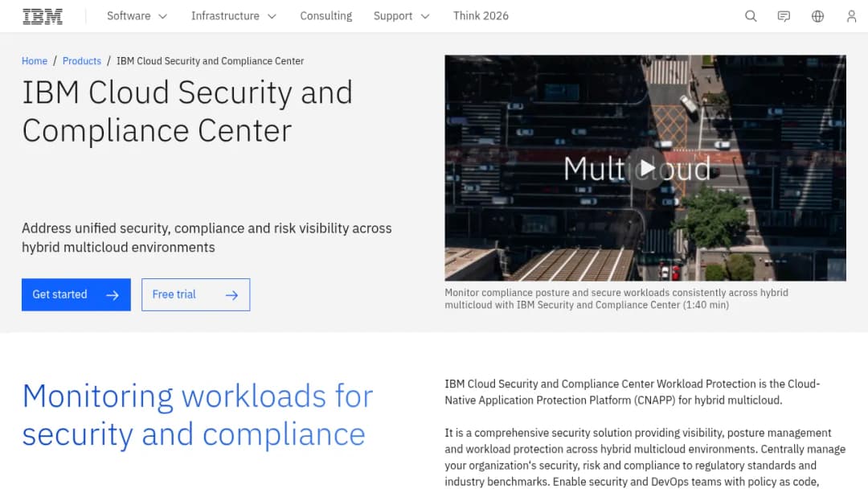The image size is (868, 489).
Task: Go to Products breadcrumb link
Action: coord(82,61)
